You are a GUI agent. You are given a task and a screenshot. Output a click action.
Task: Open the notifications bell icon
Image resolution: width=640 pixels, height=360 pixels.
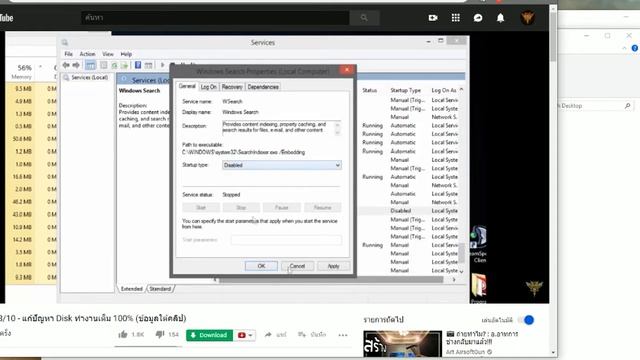500,18
